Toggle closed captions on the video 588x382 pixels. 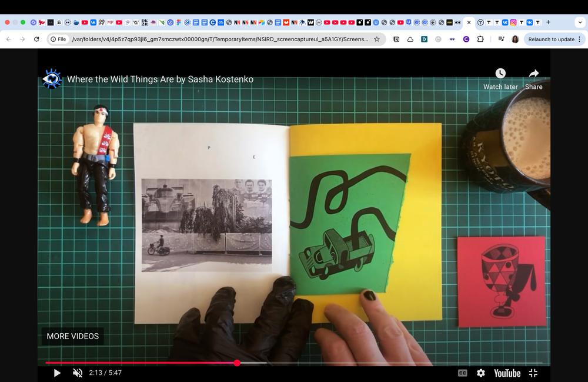[x=462, y=373]
